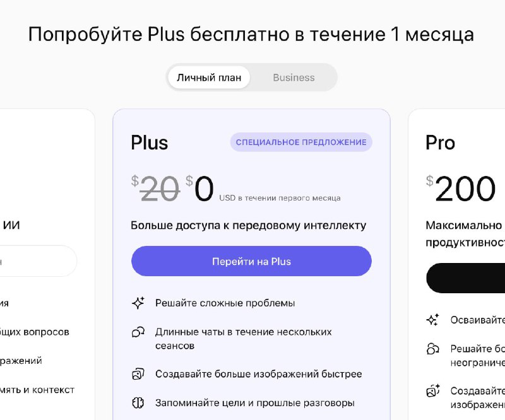The width and height of the screenshot is (505, 420).
Task: Click the 'СПЕЦИАЛЬНОЕ ПРЕДЛОЖЕНИЕ' badge
Action: [x=300, y=143]
